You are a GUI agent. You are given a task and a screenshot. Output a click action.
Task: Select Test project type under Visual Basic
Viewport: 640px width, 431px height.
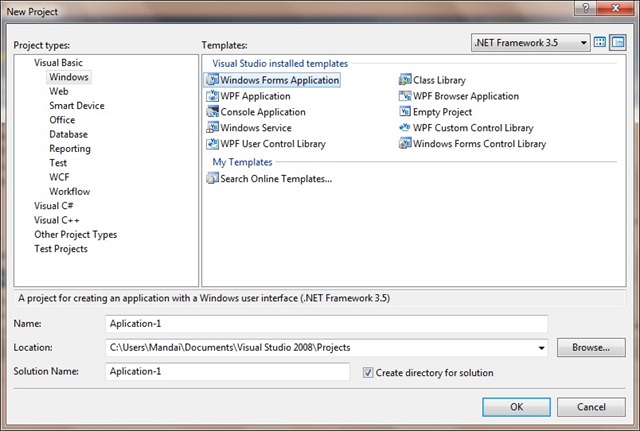[58, 162]
